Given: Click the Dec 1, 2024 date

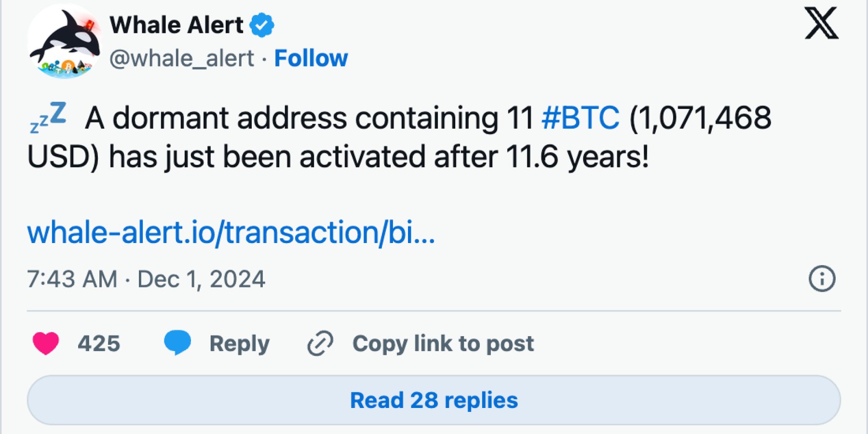Looking at the screenshot, I should [x=202, y=279].
